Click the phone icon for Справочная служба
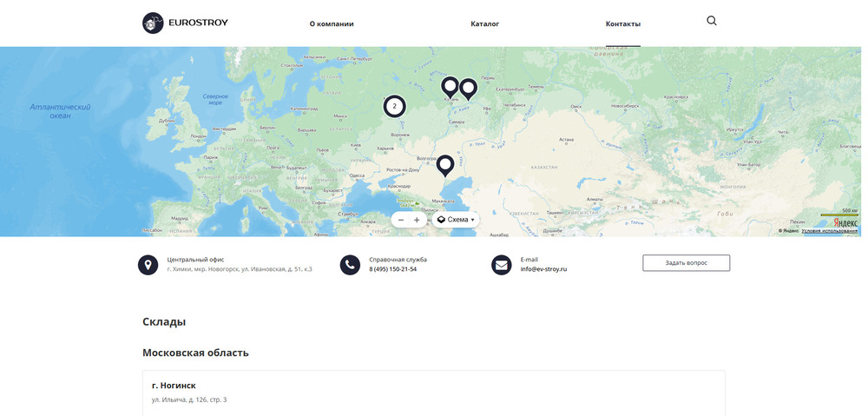This screenshot has width=868, height=416. [x=350, y=265]
